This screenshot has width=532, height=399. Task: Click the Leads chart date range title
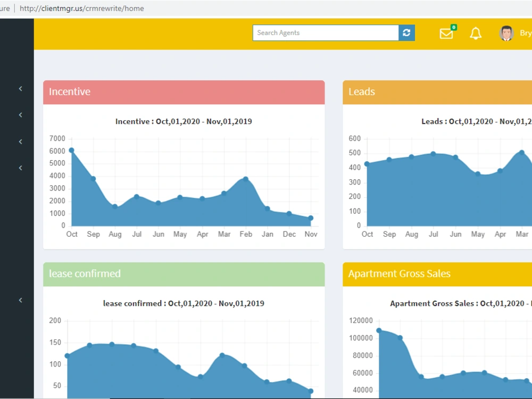point(476,121)
